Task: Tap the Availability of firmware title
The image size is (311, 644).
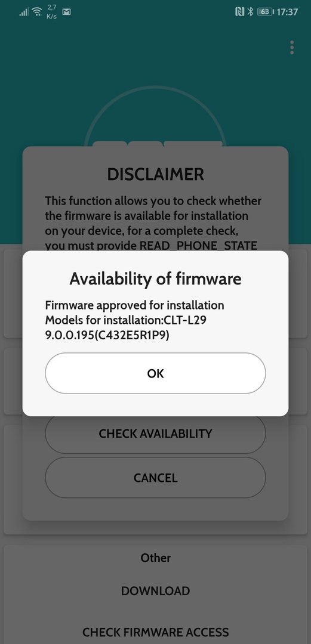Action: pyautogui.click(x=155, y=279)
